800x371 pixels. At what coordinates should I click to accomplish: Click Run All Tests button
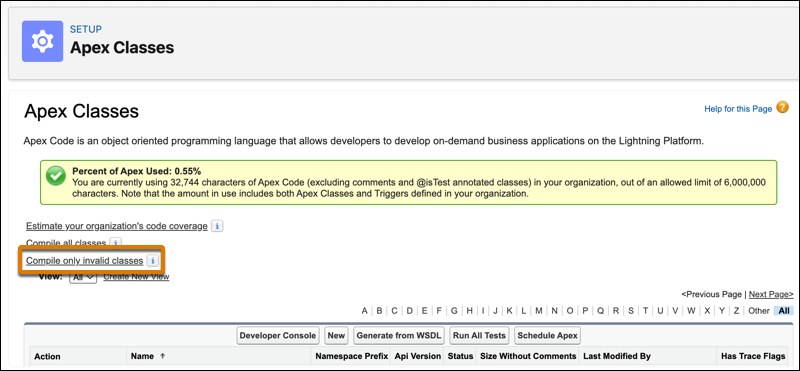pyautogui.click(x=479, y=336)
